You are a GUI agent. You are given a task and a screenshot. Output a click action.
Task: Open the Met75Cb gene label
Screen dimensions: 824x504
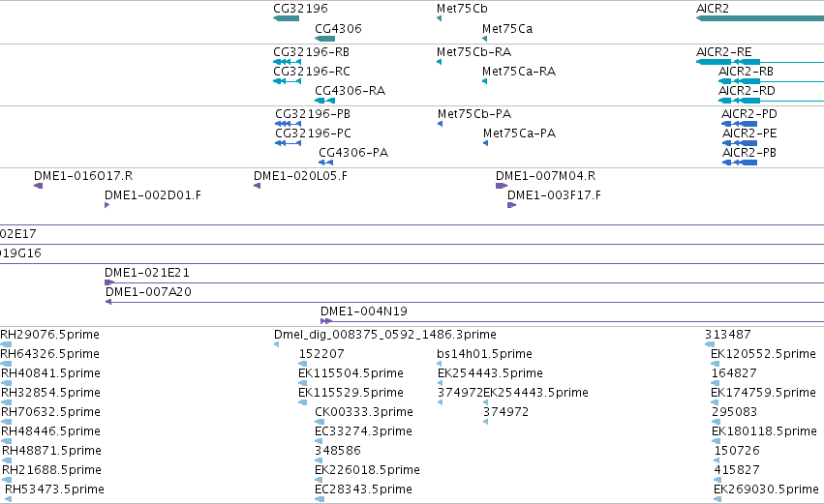click(462, 9)
